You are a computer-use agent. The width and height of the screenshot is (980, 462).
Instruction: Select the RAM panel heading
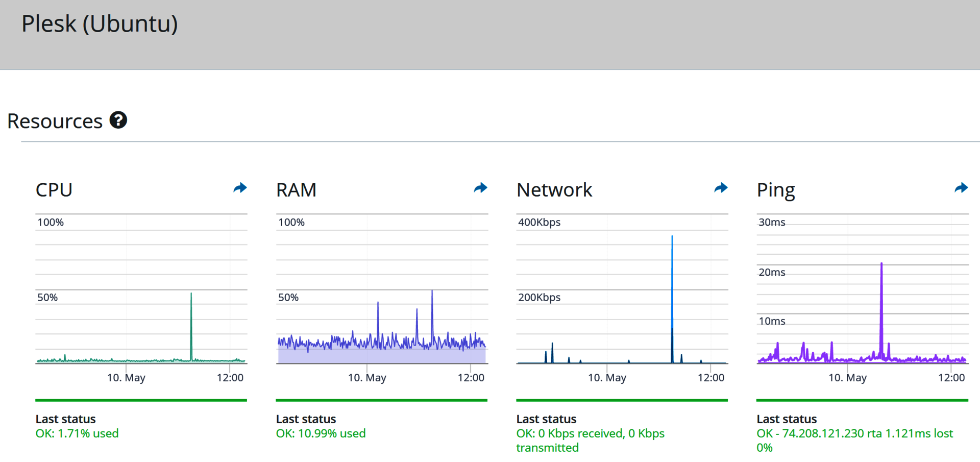coord(296,190)
